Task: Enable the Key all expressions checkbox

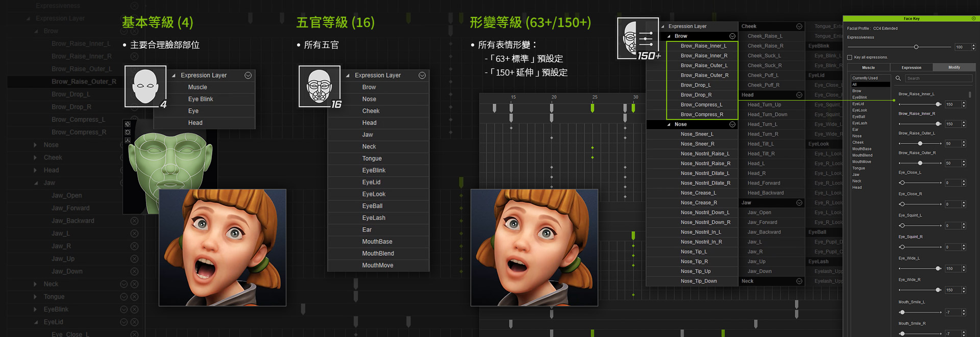Action: point(850,57)
